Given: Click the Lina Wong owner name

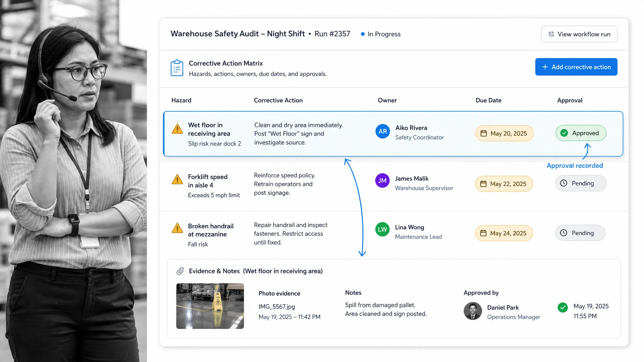Looking at the screenshot, I should 409,227.
